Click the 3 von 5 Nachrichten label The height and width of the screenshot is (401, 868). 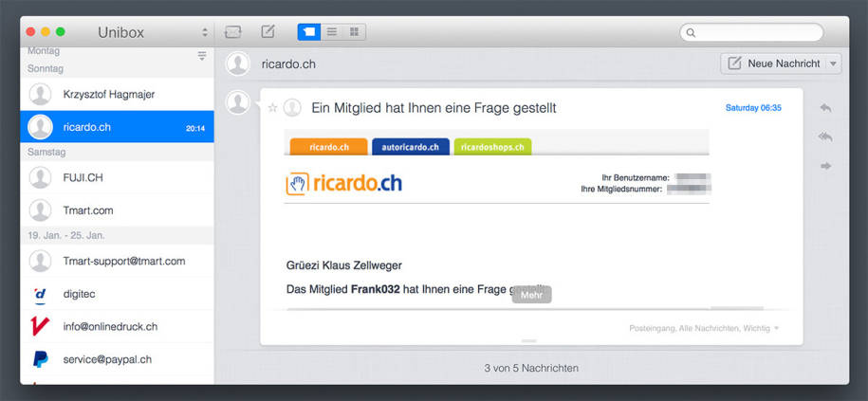coord(531,368)
